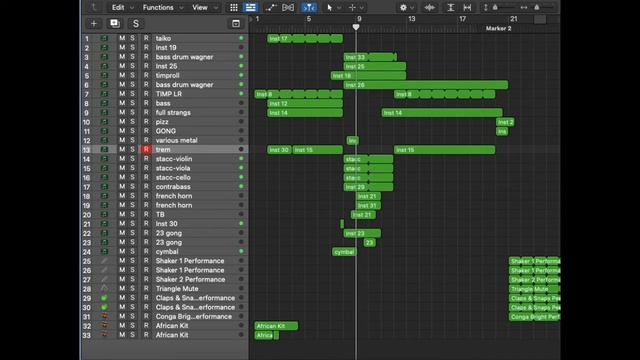Select the African Kit region on track 32
Screen dimensions: 640x360
(x=276, y=326)
